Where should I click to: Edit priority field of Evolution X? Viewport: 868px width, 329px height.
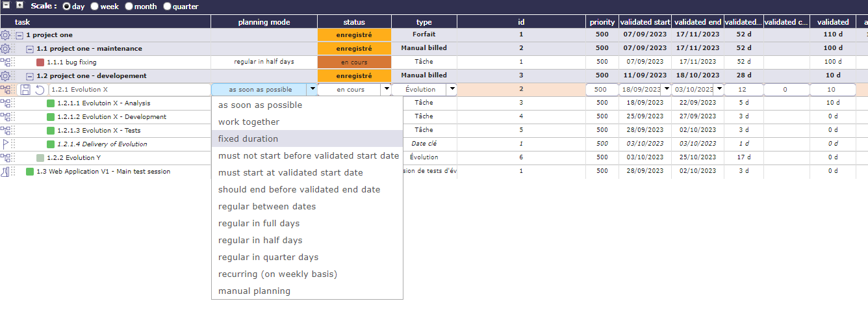(x=601, y=90)
